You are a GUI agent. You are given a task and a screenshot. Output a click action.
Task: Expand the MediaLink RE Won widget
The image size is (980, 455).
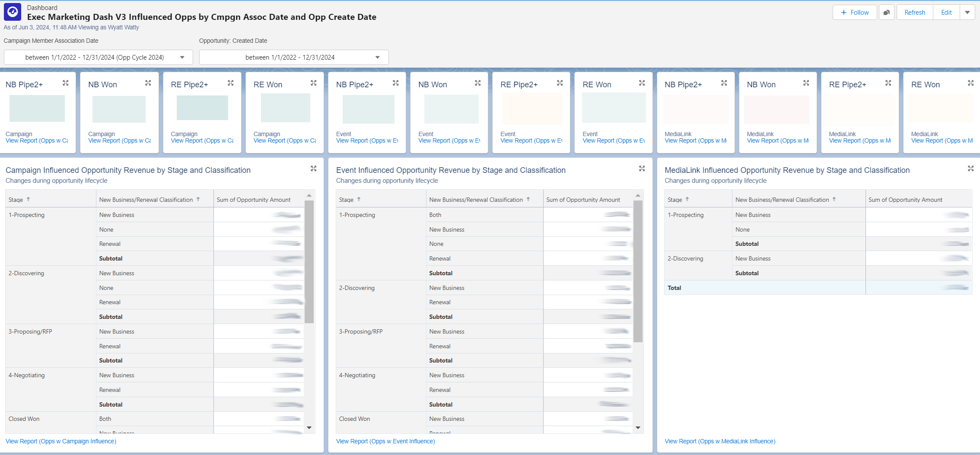(971, 83)
